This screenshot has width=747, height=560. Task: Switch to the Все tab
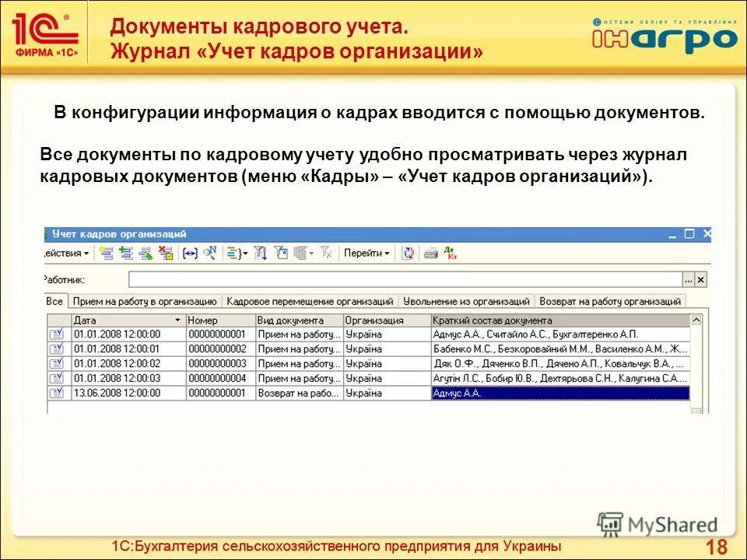coord(53,299)
